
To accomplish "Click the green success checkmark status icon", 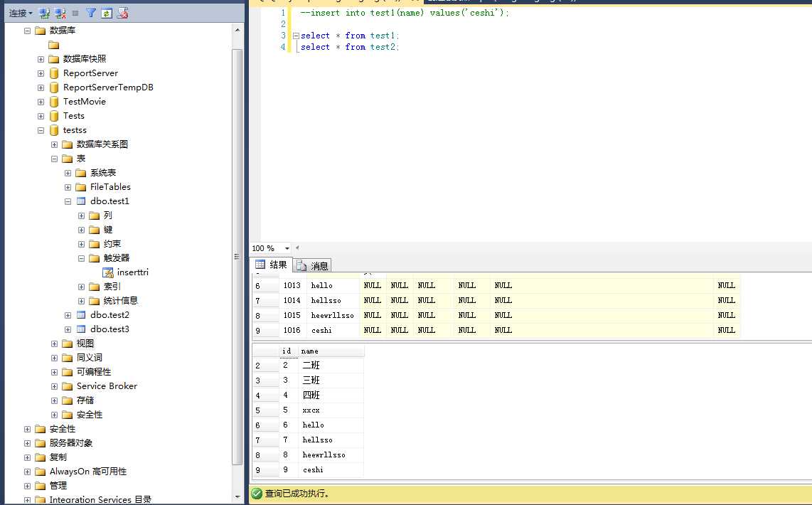I will [257, 493].
